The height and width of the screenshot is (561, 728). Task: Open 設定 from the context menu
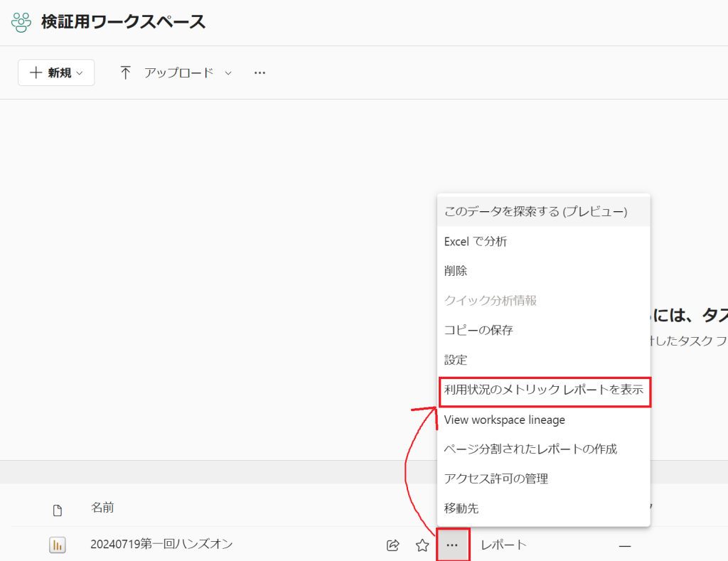[456, 360]
